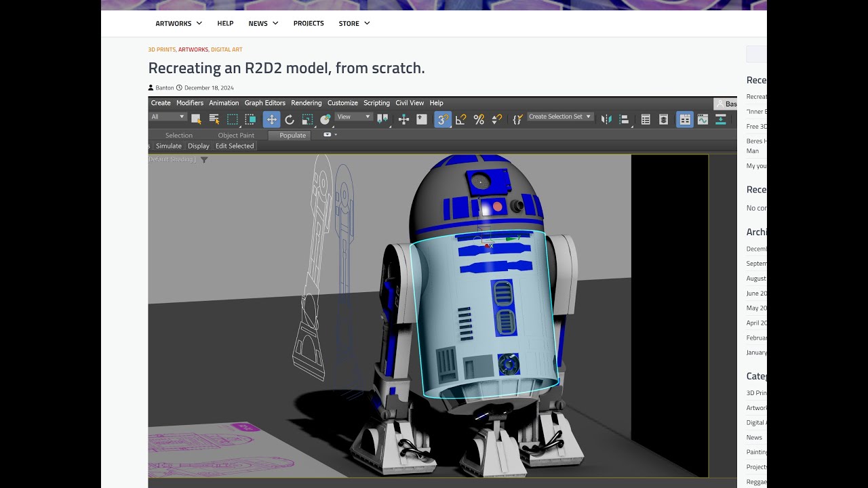
Task: Open the article title heading
Action: (x=286, y=68)
